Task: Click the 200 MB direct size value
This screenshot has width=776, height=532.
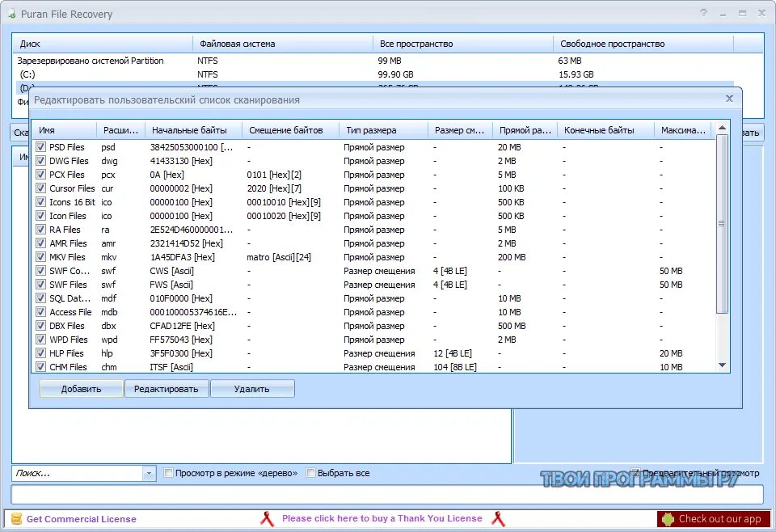Action: click(512, 257)
